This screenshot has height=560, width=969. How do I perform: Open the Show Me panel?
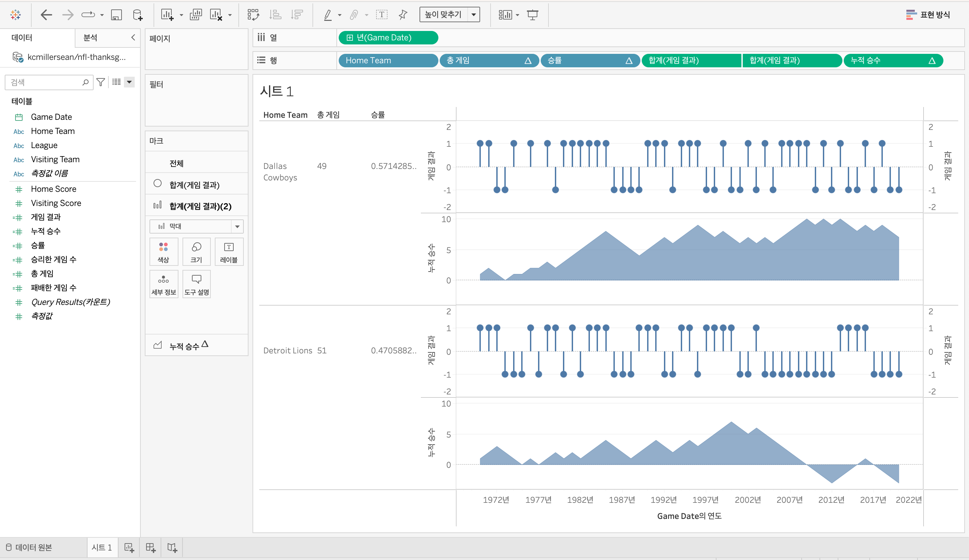(x=928, y=14)
